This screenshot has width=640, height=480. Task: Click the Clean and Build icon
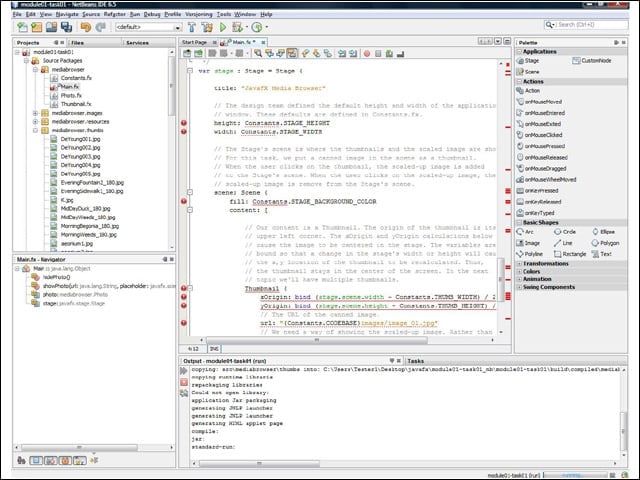(207, 27)
